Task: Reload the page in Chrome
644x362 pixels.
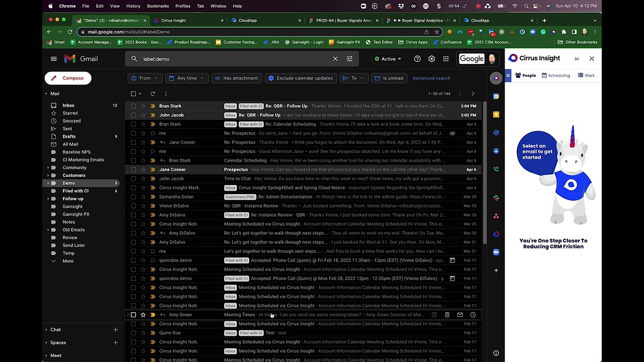Action: pyautogui.click(x=70, y=32)
